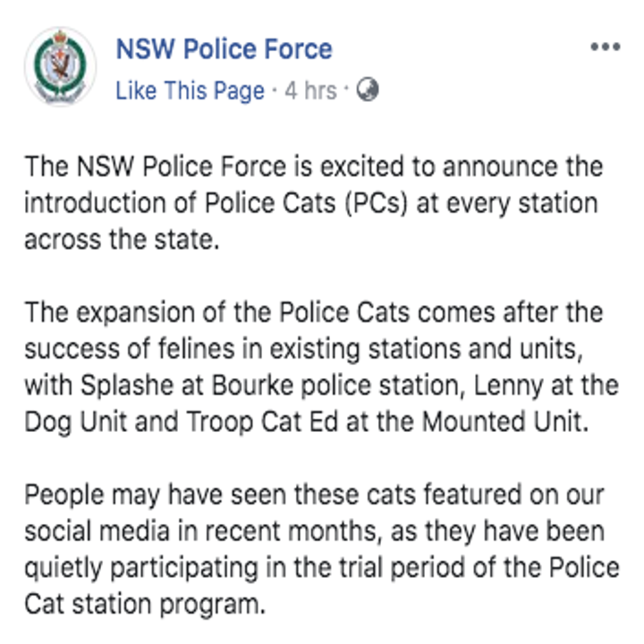Click the words 'Dog Unit'
Image resolution: width=644 pixels, height=644 pixels.
[x=79, y=423]
